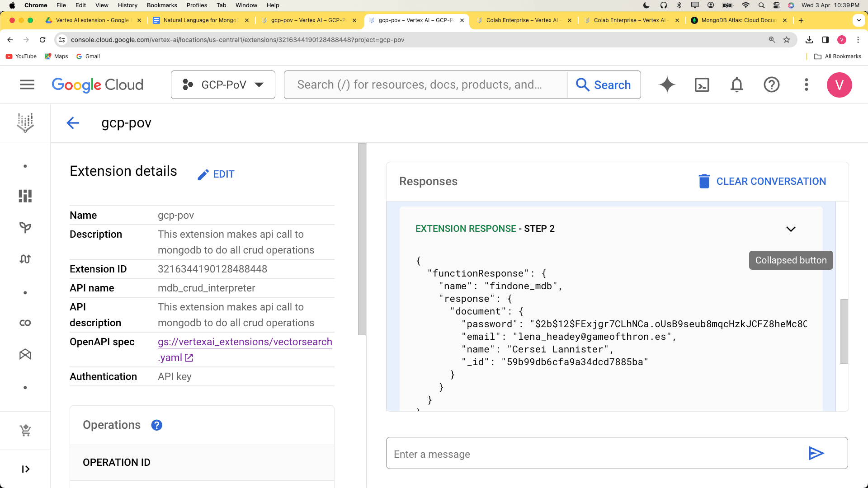
Task: Open Gemini AI assistant sparkle icon
Action: pos(667,84)
